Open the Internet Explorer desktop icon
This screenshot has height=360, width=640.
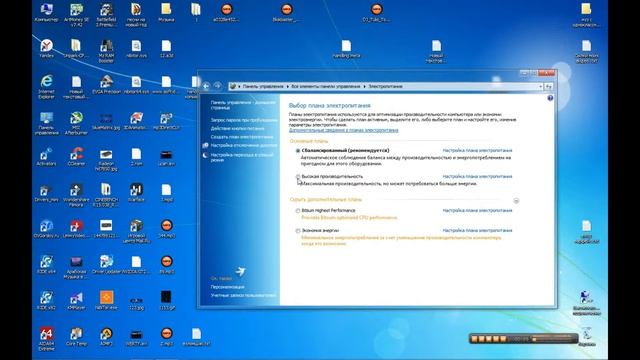[46, 87]
